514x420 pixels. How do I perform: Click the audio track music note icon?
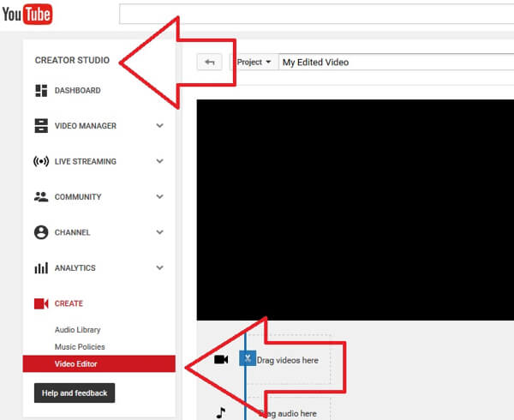tap(221, 413)
